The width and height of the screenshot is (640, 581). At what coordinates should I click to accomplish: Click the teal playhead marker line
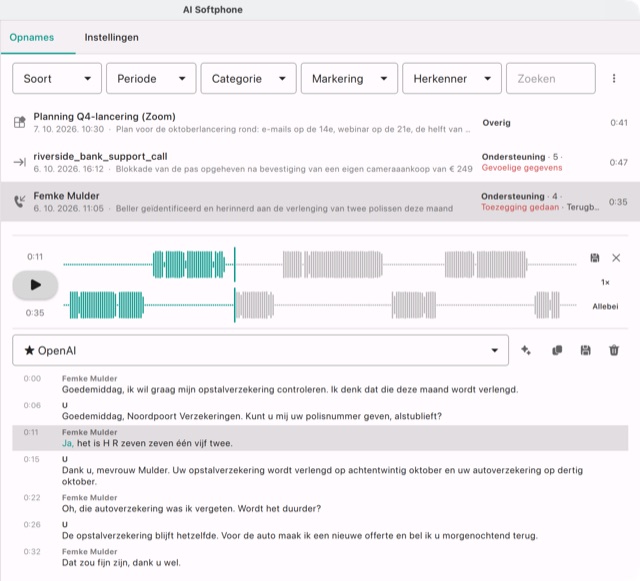[x=235, y=285]
